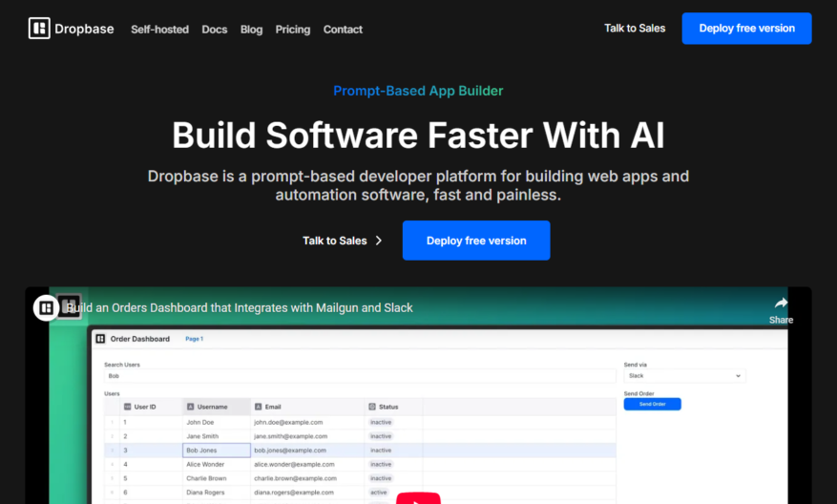Screen dimensions: 837x504
Task: Click the Send Order button
Action: [x=652, y=404]
